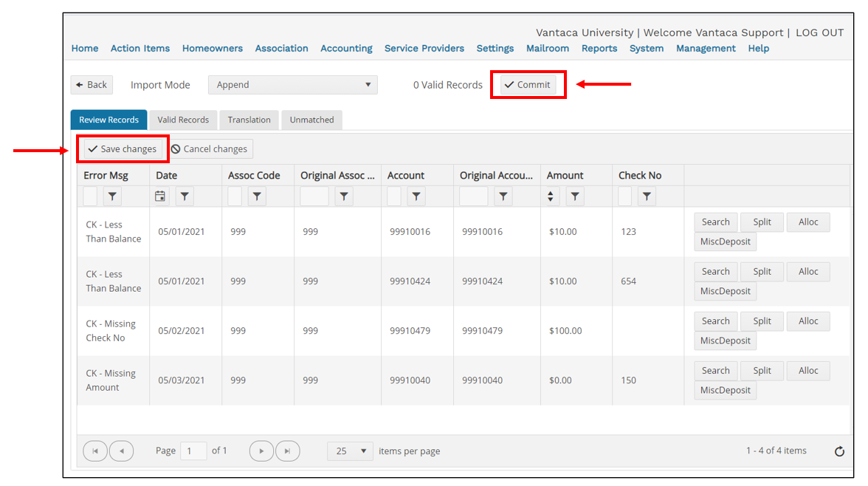868x486 pixels.
Task: Open the Association menu
Action: click(x=282, y=48)
